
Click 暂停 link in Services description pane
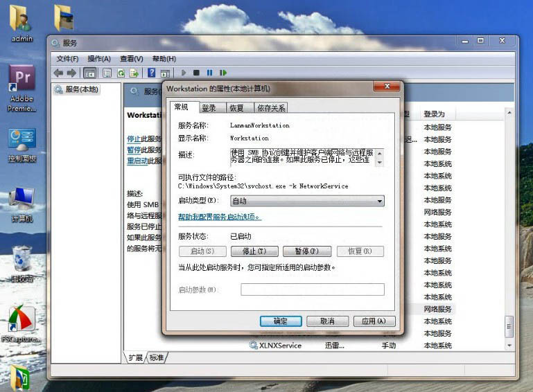click(x=134, y=150)
